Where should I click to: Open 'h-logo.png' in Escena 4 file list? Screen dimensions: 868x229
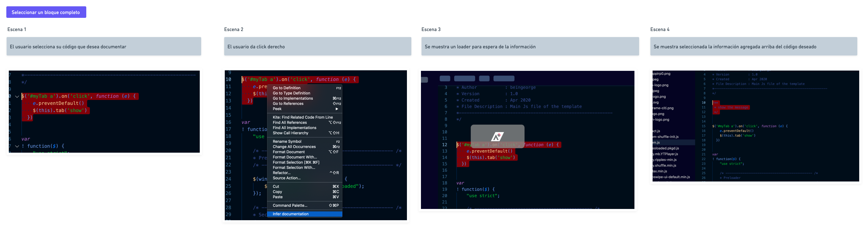(x=661, y=119)
